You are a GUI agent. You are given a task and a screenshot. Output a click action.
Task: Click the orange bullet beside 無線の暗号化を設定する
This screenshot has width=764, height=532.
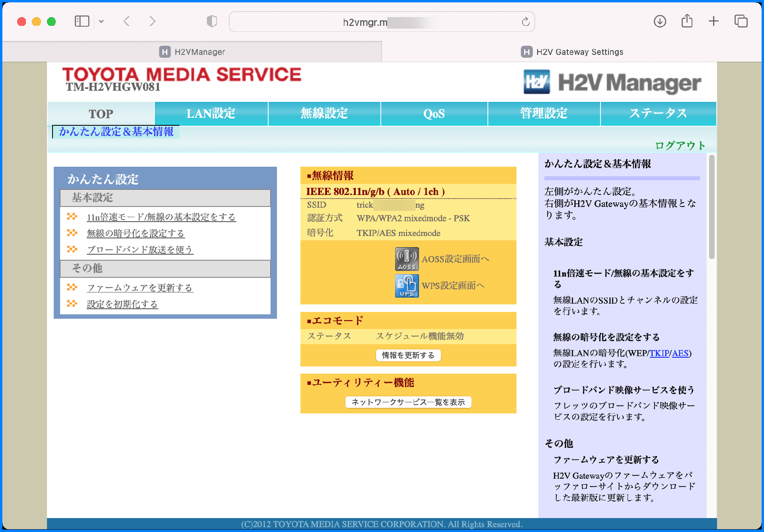point(72,233)
